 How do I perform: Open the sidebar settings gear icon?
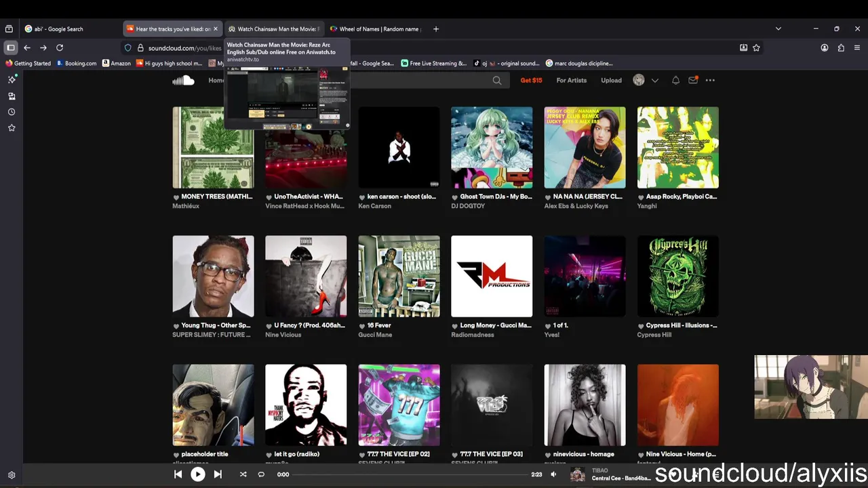[x=12, y=475]
